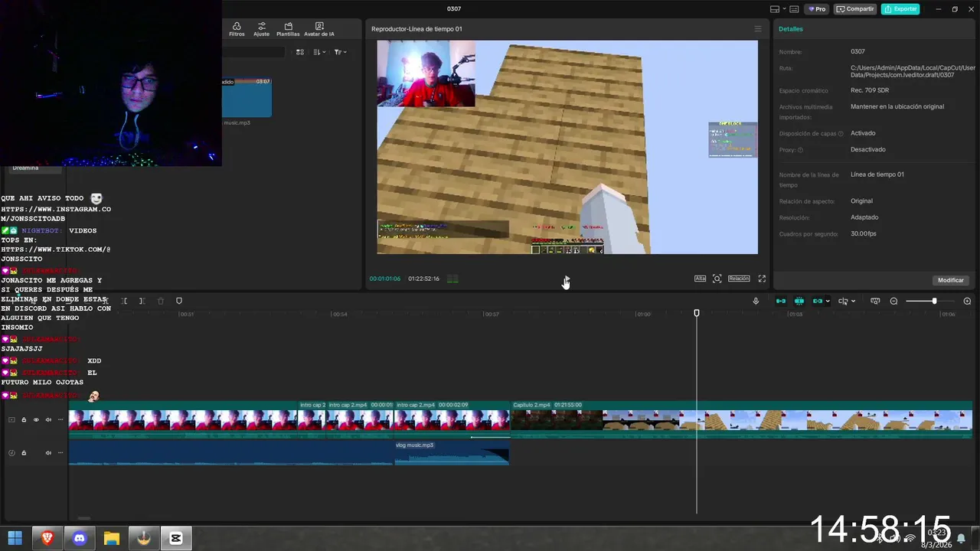This screenshot has width=980, height=551.
Task: Select the Capitulo 2.mp4 clip on the timeline
Action: click(x=741, y=419)
